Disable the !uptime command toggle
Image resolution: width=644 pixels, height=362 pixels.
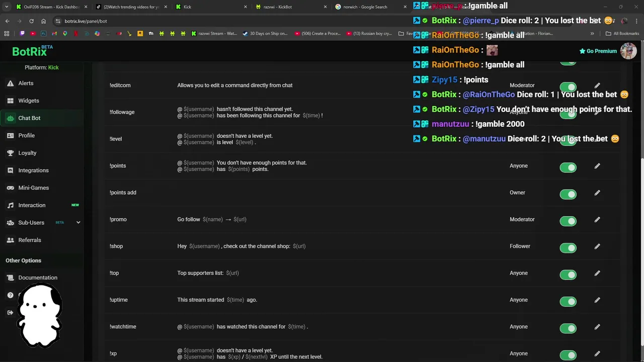[x=568, y=302]
